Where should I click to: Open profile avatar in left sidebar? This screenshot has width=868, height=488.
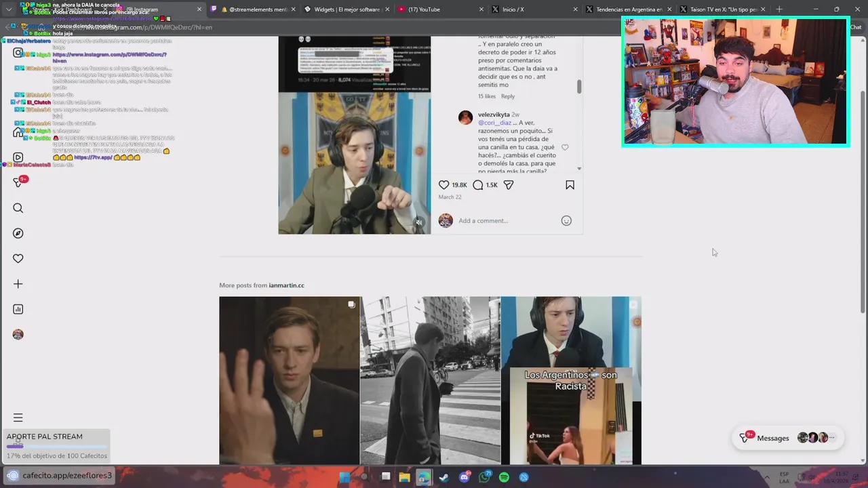(x=18, y=334)
